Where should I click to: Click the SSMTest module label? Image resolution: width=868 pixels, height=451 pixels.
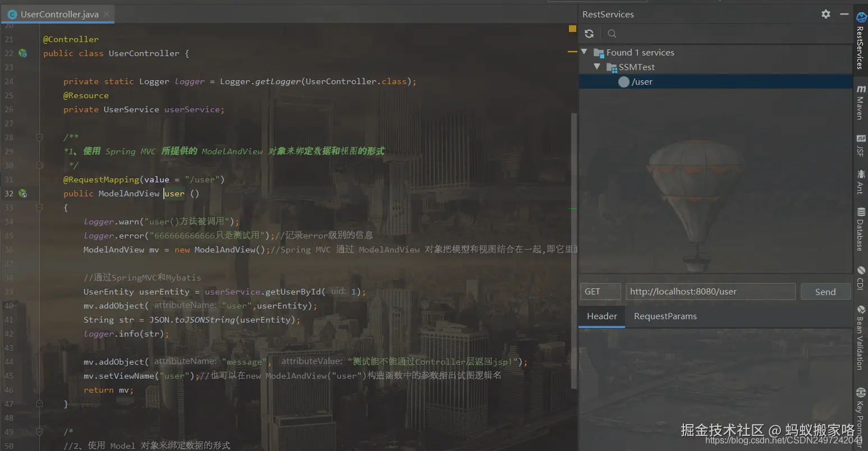pyautogui.click(x=637, y=67)
